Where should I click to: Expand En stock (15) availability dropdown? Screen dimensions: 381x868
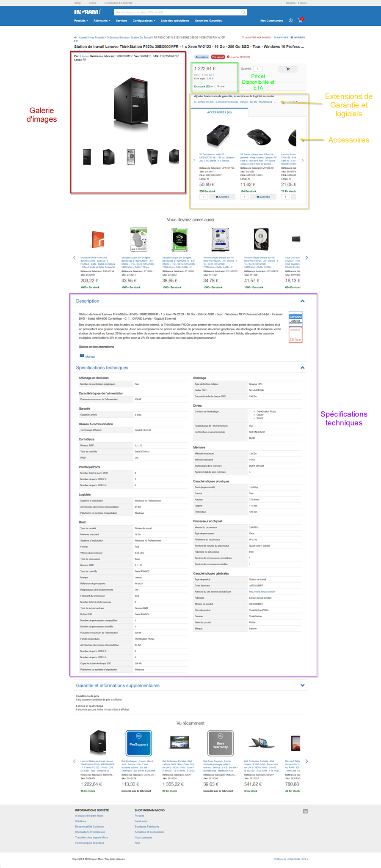[x=204, y=86]
